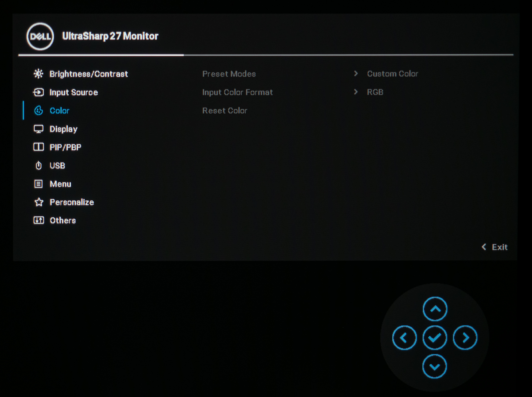Click the Menu list icon

[39, 184]
